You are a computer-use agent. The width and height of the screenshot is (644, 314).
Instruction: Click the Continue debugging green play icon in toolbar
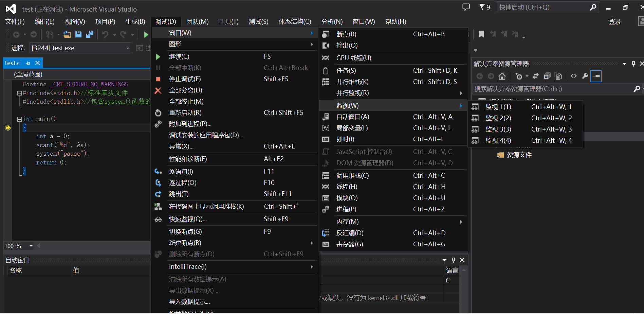click(146, 34)
